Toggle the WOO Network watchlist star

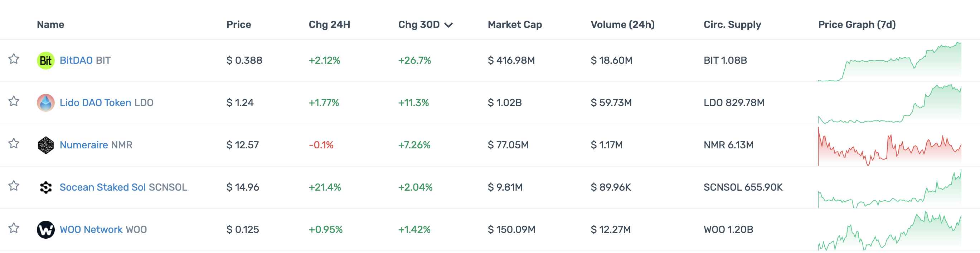click(14, 228)
